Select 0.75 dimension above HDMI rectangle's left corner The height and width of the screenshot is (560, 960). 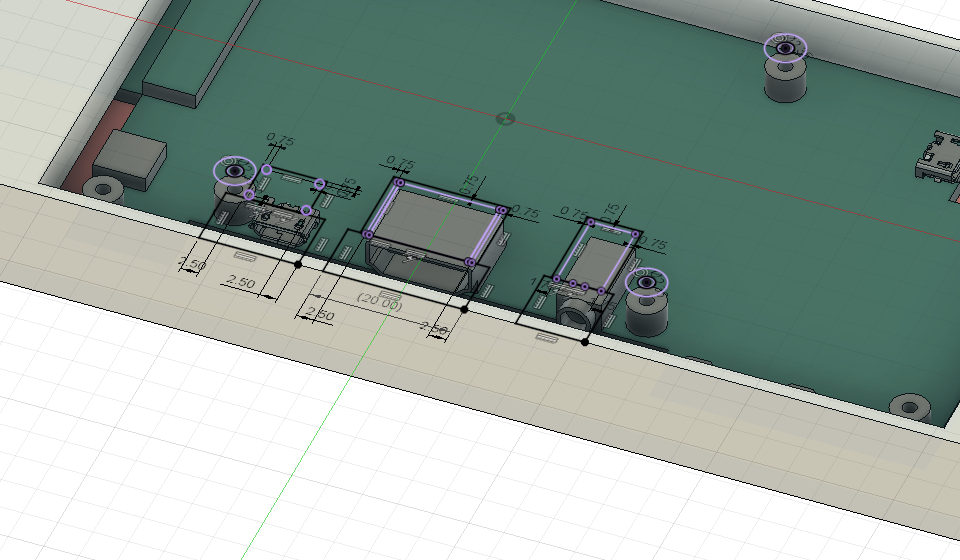(x=400, y=163)
